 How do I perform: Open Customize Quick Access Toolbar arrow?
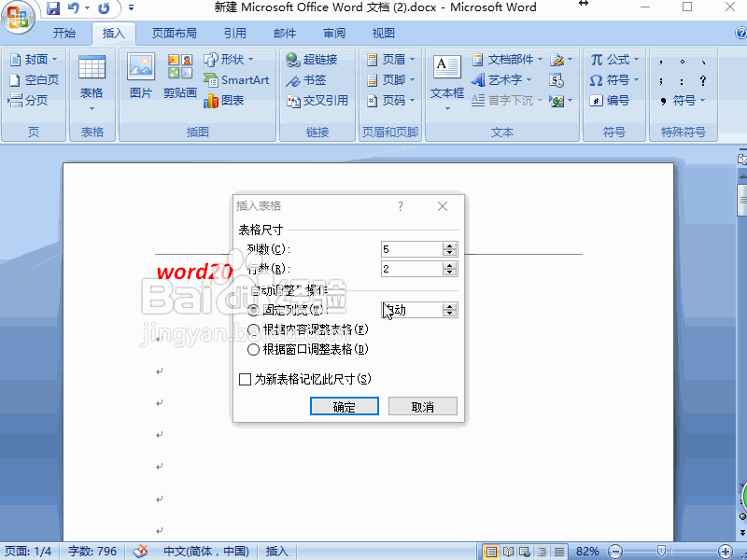tap(131, 8)
